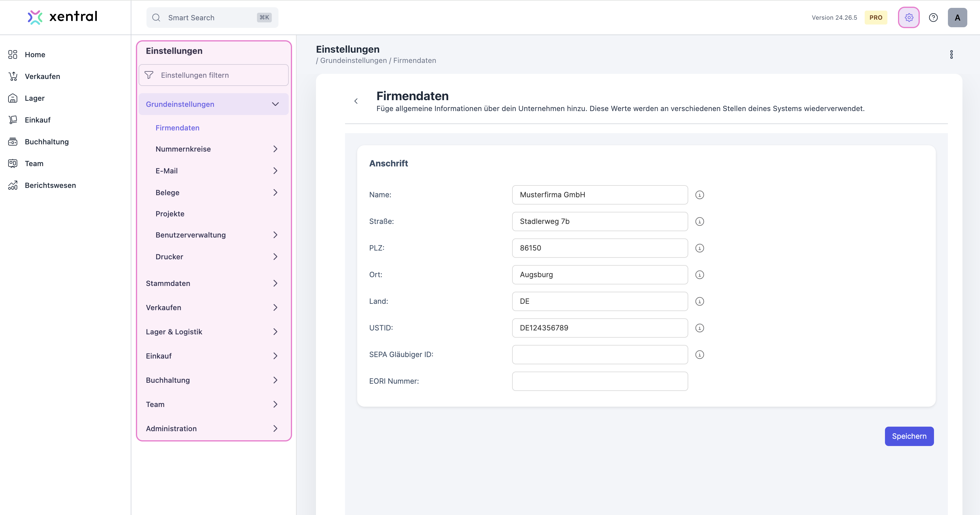Open the settings gear icon
The height and width of the screenshot is (515, 980).
909,17
